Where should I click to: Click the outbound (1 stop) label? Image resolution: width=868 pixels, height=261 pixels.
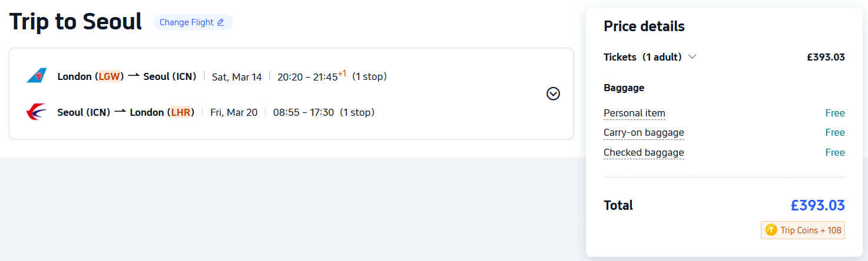[369, 76]
